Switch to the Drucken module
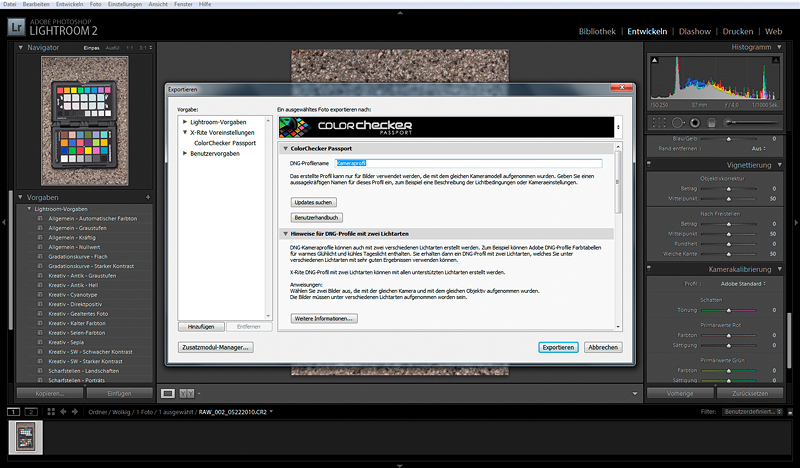Screen dimensions: 800x468 [x=737, y=31]
